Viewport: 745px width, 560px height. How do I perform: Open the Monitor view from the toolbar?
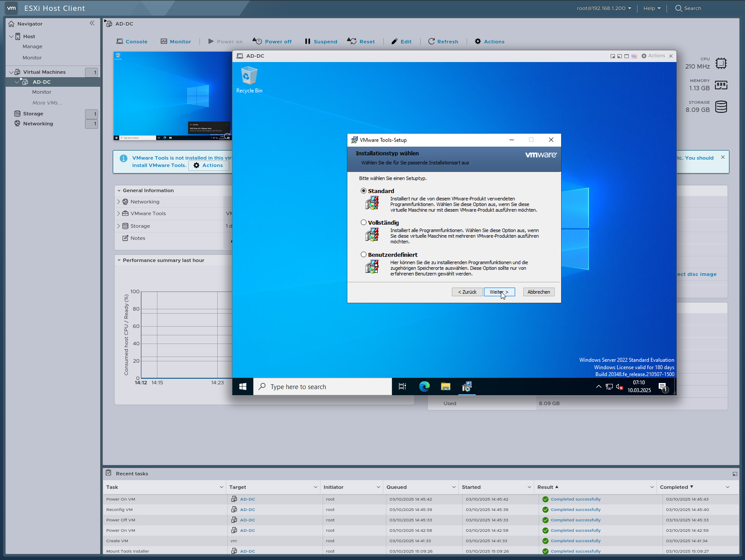pyautogui.click(x=176, y=41)
